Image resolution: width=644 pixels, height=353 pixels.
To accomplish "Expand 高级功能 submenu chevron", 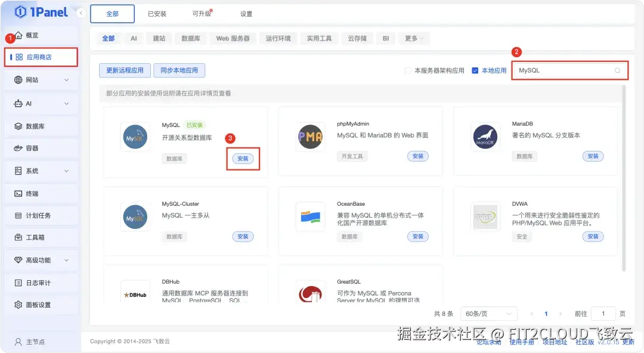I will pyautogui.click(x=67, y=260).
